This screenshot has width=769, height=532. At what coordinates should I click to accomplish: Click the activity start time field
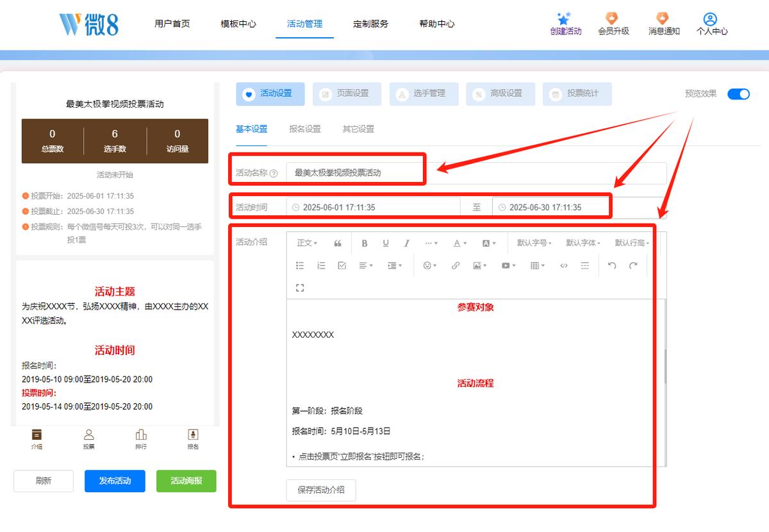[x=373, y=208]
